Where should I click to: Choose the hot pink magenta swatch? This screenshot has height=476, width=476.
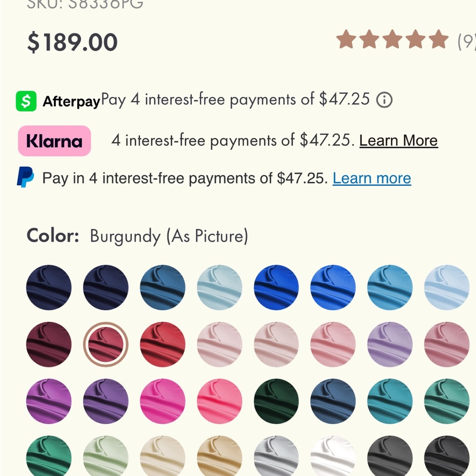tap(162, 401)
